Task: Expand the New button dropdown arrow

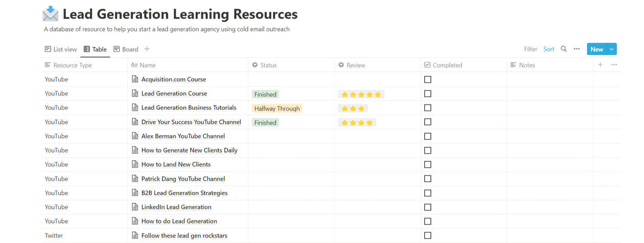Action: pyautogui.click(x=612, y=49)
